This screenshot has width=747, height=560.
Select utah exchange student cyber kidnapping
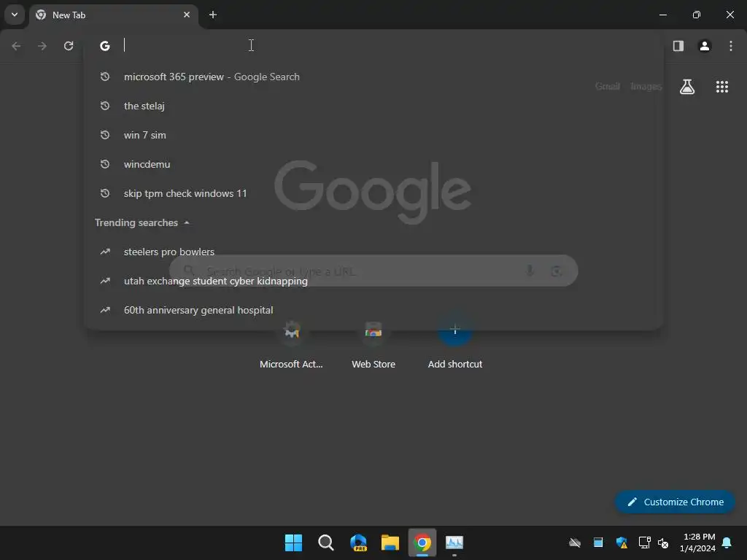pyautogui.click(x=373, y=281)
